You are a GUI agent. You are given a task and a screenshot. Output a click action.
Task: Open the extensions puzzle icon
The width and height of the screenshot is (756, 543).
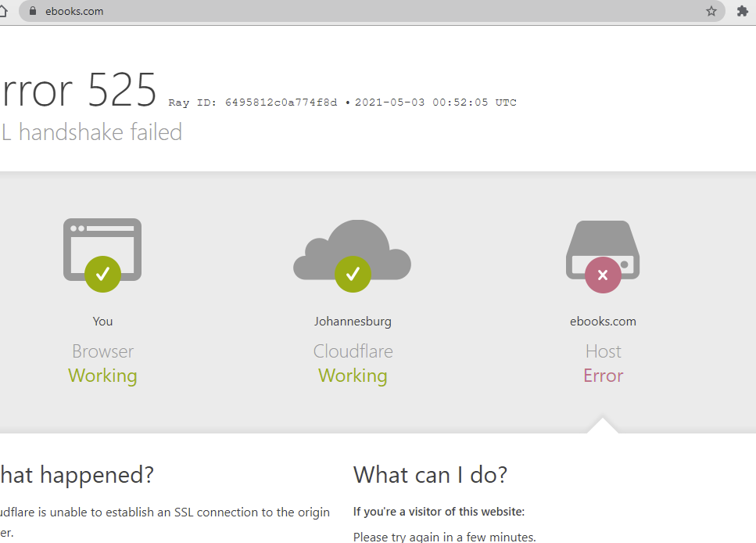[x=743, y=11]
